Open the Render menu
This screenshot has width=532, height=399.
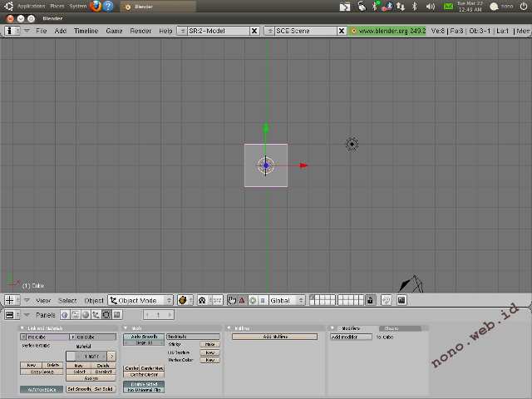pyautogui.click(x=140, y=31)
